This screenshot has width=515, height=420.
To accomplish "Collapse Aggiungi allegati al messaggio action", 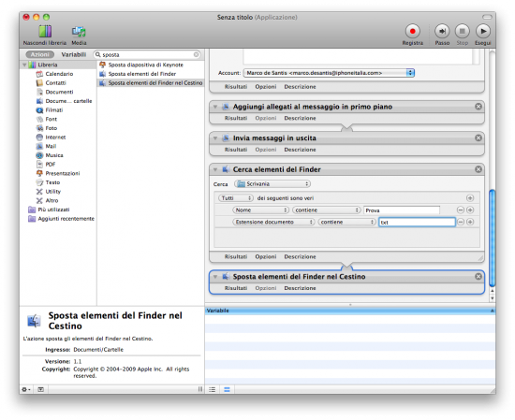I will pyautogui.click(x=215, y=107).
